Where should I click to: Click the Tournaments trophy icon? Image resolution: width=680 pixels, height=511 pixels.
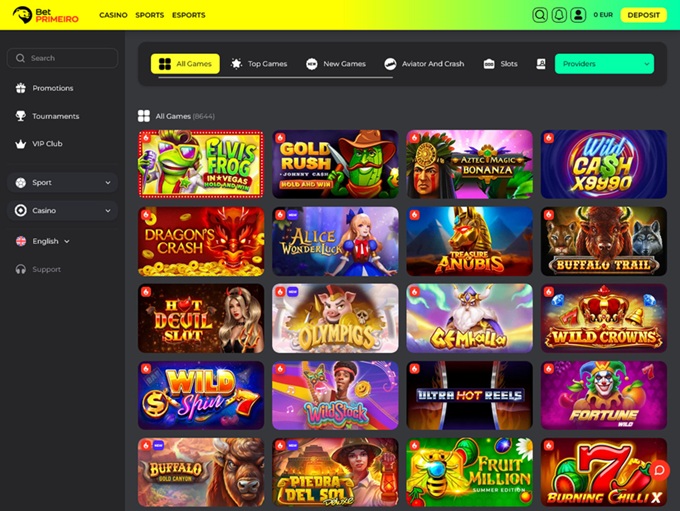pos(21,116)
